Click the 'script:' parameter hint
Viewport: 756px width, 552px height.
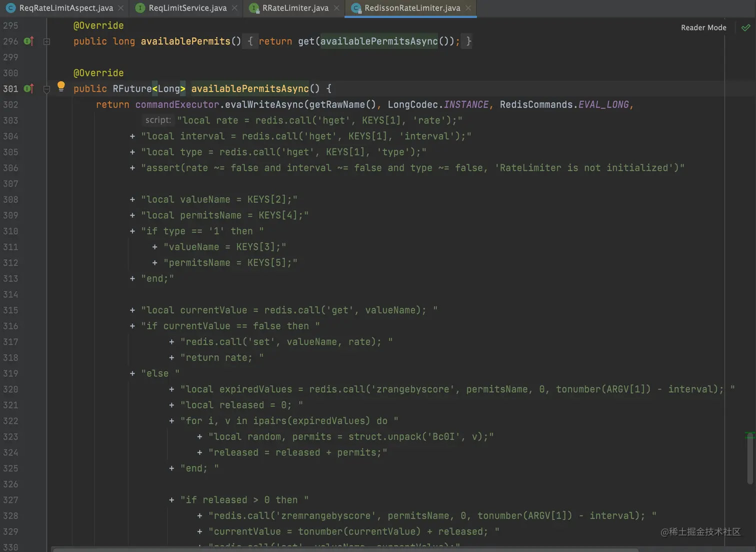pyautogui.click(x=157, y=120)
